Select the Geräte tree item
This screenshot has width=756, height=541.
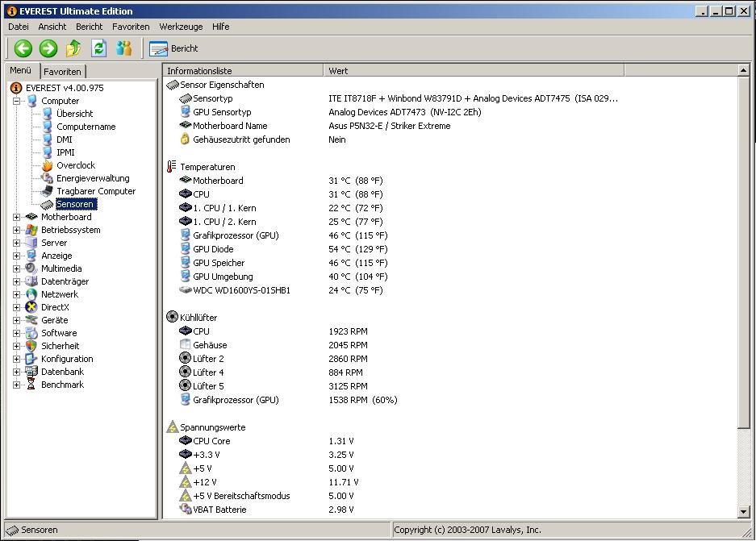(55, 320)
